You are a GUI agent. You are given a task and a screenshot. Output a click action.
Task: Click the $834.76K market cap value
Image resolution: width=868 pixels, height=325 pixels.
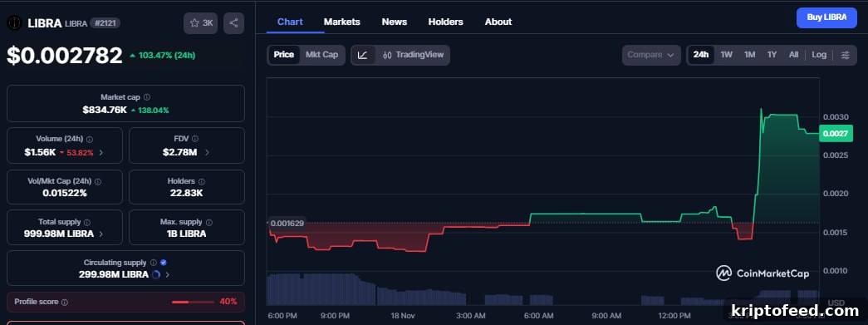point(105,111)
